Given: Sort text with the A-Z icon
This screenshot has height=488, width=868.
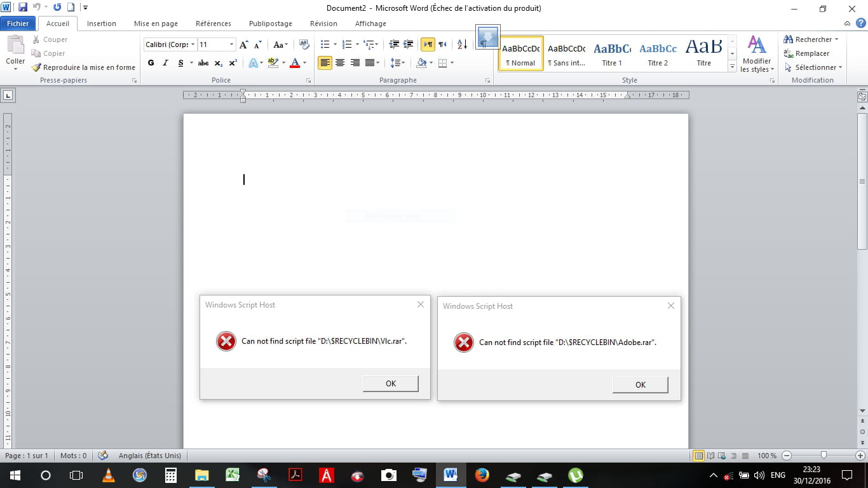Looking at the screenshot, I should (x=462, y=44).
